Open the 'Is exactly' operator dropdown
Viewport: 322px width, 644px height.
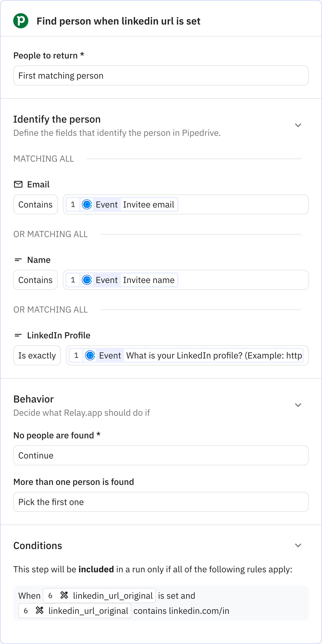pyautogui.click(x=37, y=355)
